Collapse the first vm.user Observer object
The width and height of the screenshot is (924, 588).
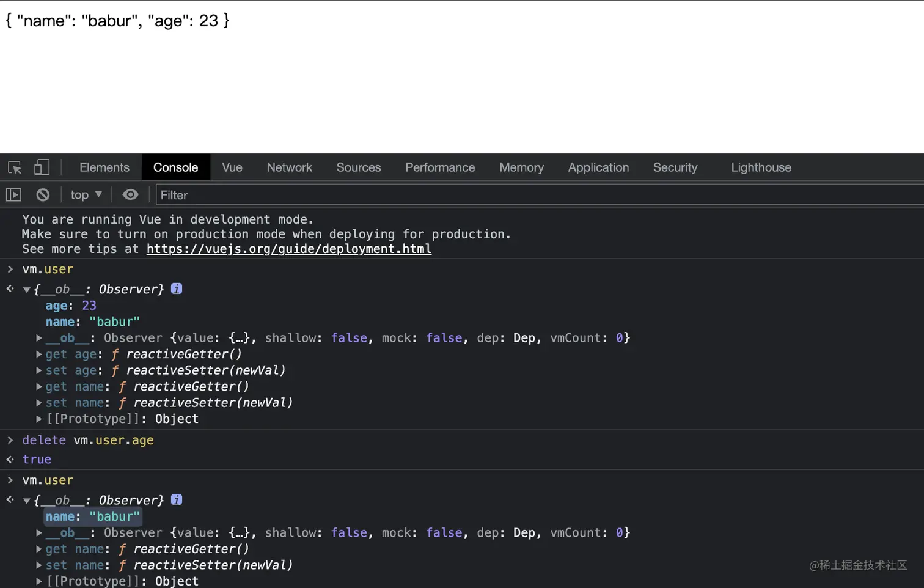coord(27,290)
